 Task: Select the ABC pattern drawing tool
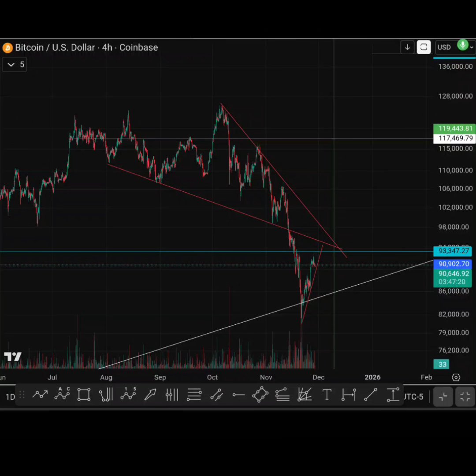point(62,394)
